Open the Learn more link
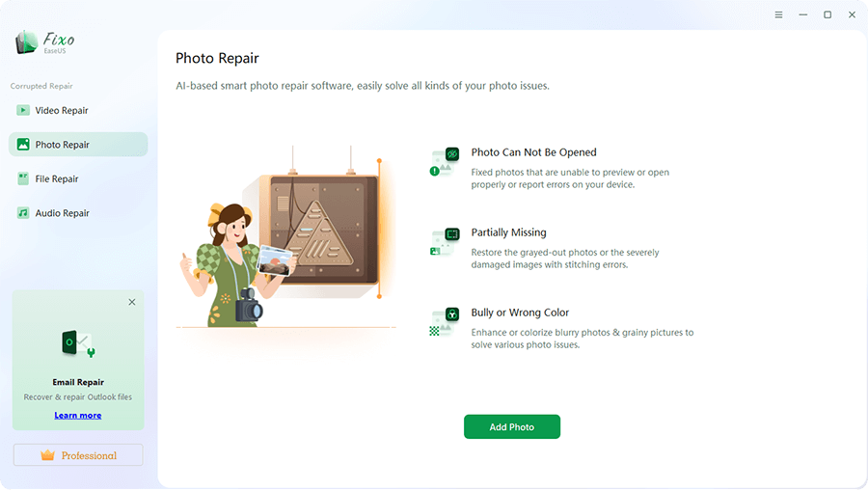The height and width of the screenshot is (490, 868). [x=77, y=416]
